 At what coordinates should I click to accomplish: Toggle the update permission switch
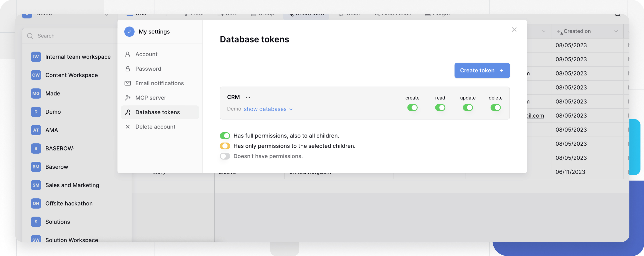point(468,108)
